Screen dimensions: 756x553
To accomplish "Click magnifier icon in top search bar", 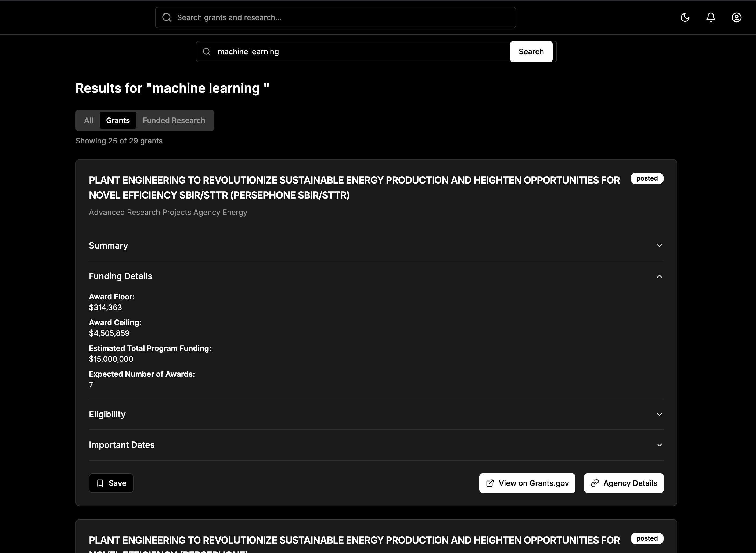I will coord(167,17).
